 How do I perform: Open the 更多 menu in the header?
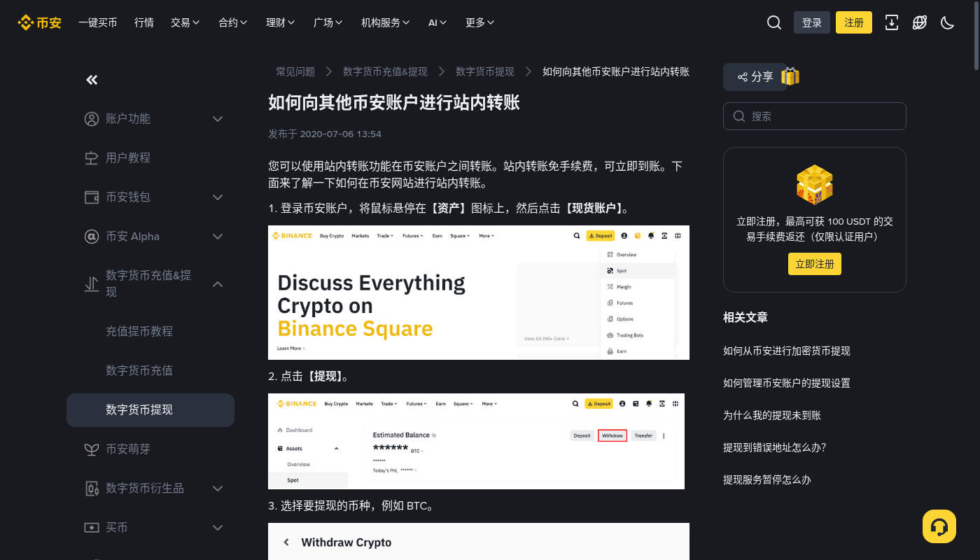[x=480, y=22]
